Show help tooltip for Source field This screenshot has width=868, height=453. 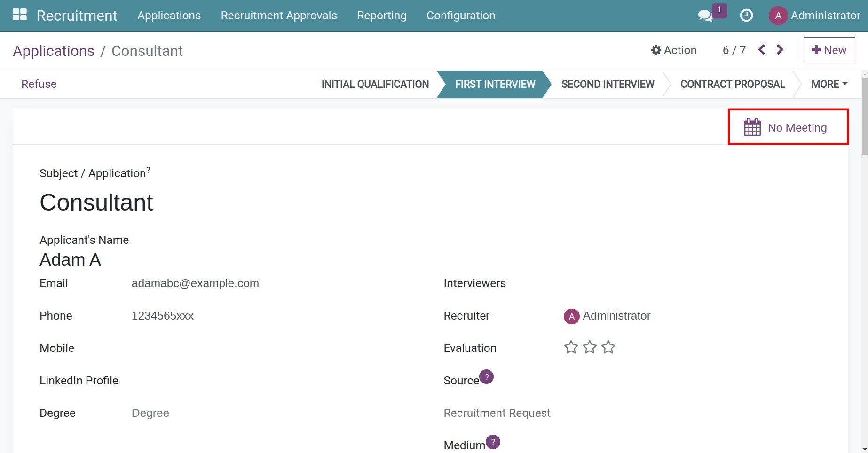click(x=487, y=377)
